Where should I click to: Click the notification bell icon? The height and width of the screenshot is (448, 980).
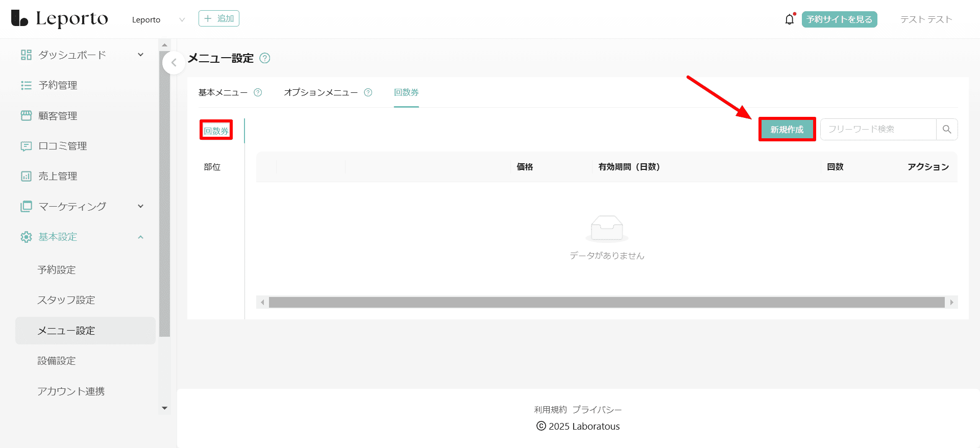789,19
